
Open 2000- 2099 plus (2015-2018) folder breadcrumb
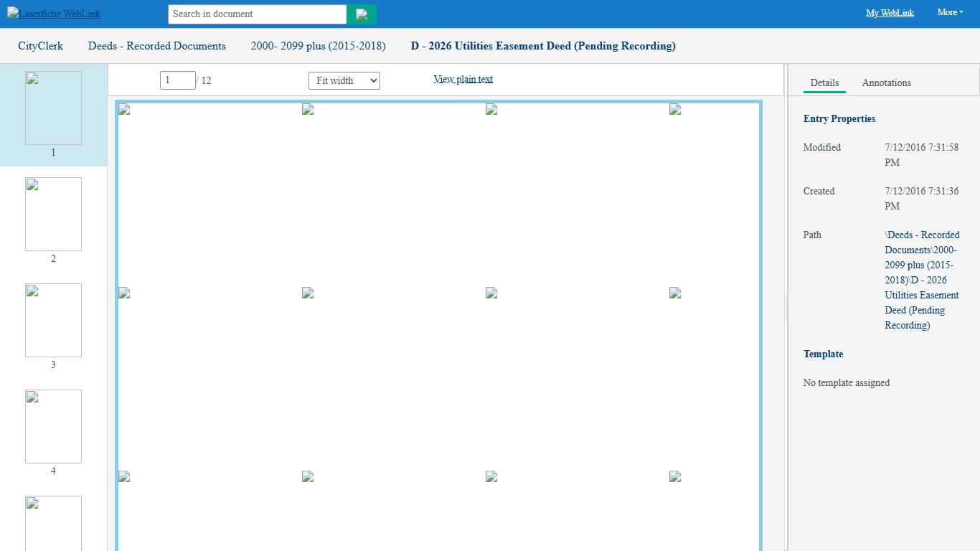tap(318, 46)
